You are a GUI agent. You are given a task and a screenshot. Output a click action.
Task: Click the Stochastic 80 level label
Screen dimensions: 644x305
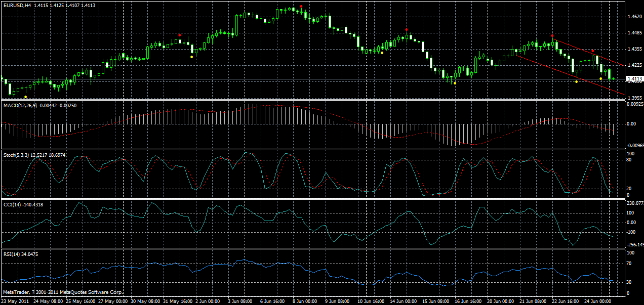pos(629,160)
